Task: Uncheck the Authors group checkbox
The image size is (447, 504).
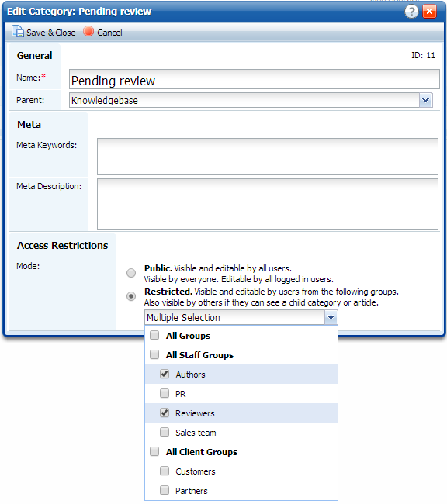Action: (165, 374)
